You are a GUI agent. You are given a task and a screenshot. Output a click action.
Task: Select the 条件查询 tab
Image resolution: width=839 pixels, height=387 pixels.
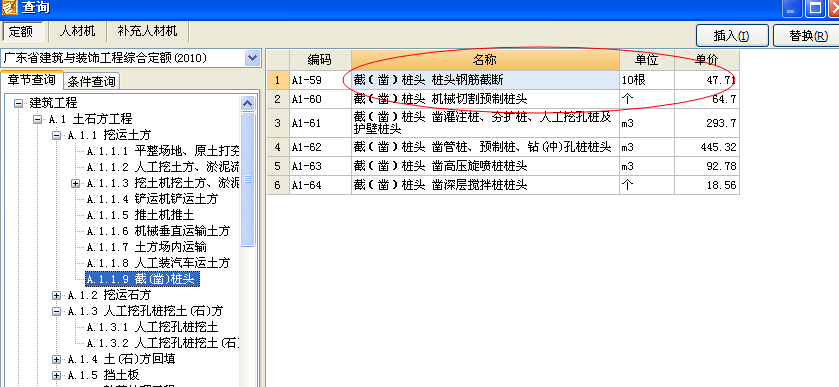[91, 82]
